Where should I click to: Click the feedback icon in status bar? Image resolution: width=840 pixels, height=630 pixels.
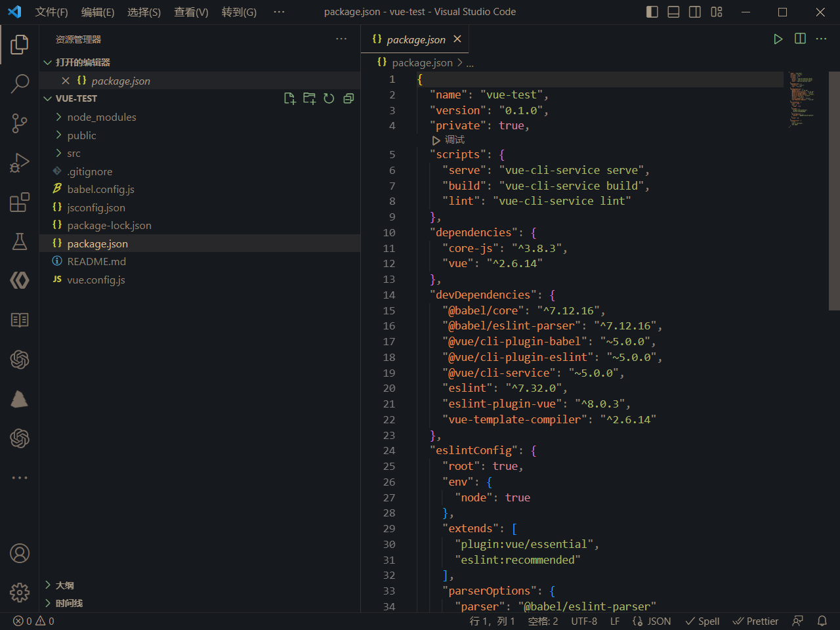coord(798,621)
